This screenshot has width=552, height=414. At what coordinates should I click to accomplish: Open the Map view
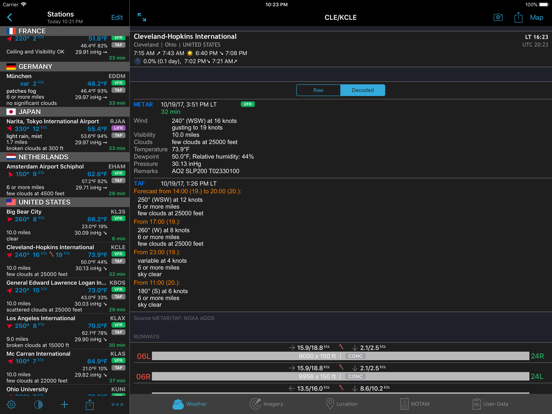(536, 18)
